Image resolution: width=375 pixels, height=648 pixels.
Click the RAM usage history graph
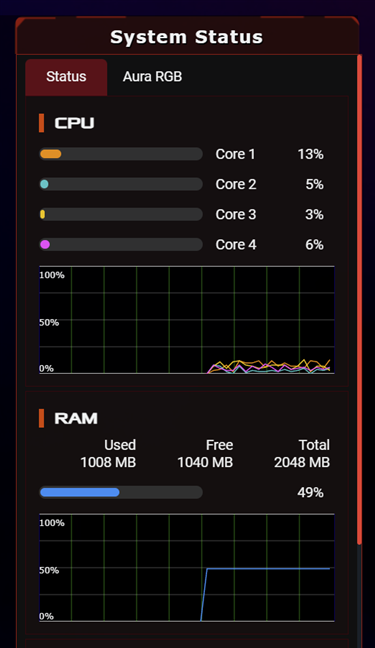pos(187,567)
